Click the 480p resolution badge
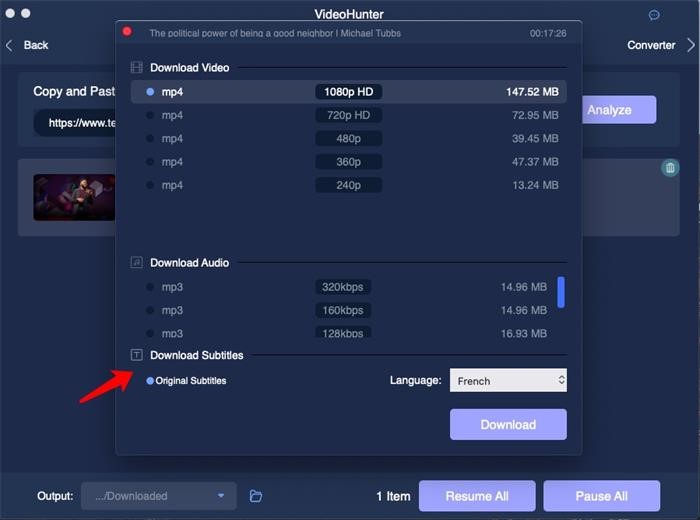The image size is (700, 520). coord(349,138)
